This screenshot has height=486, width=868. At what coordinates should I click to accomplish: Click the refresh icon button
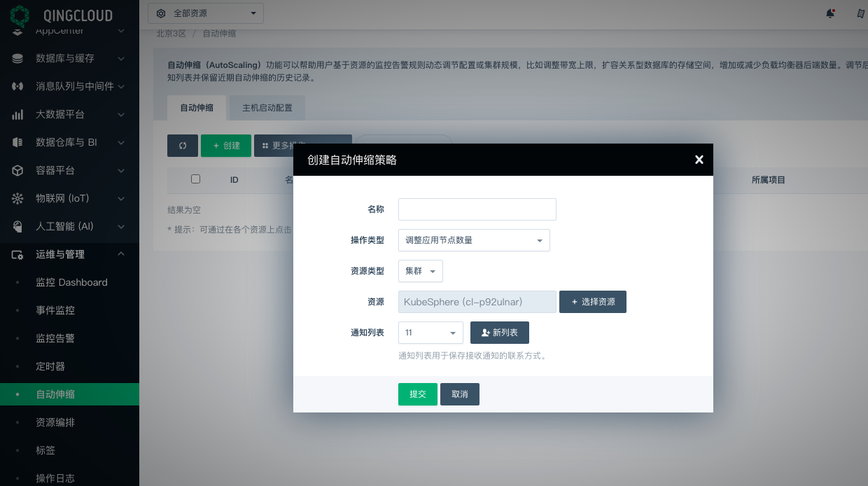[x=183, y=146]
